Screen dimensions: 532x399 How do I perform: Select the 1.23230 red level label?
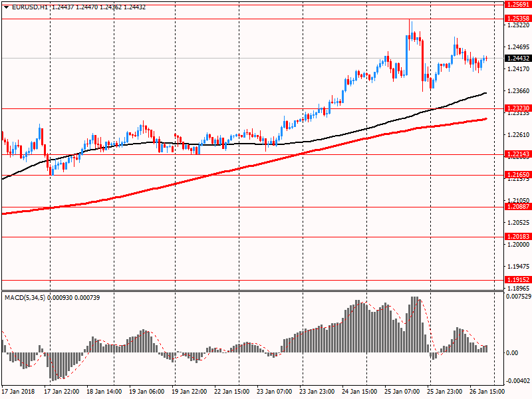point(518,108)
